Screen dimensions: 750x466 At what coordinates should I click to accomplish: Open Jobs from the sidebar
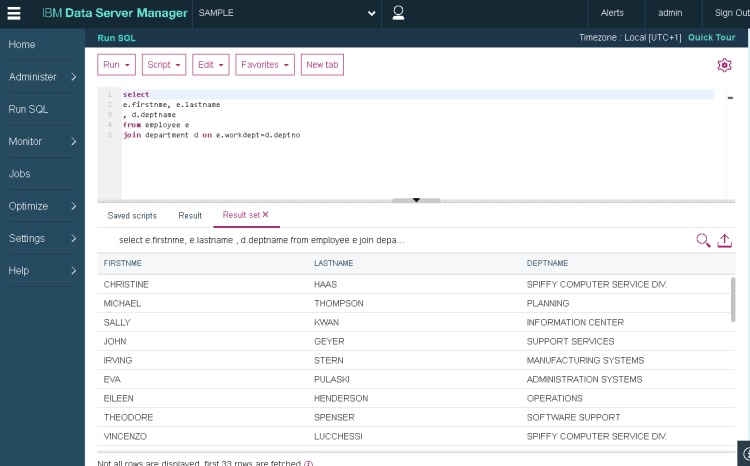(x=20, y=174)
